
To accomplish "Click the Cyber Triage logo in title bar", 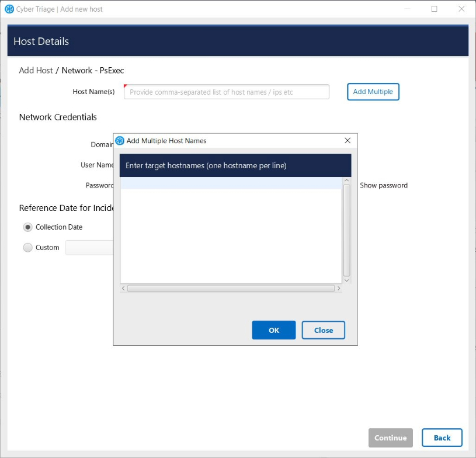I will pos(9,9).
